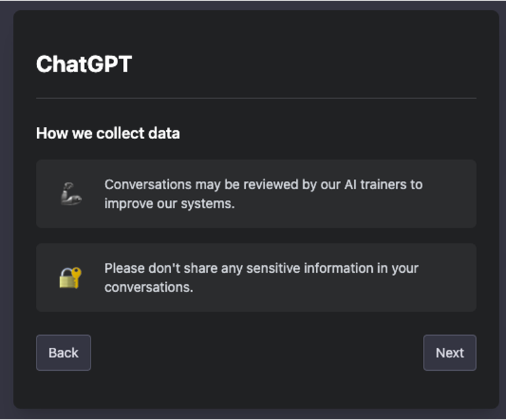Click the word 'Conversations' starting the first card
Viewport: 512px width, 420px height.
pos(148,185)
